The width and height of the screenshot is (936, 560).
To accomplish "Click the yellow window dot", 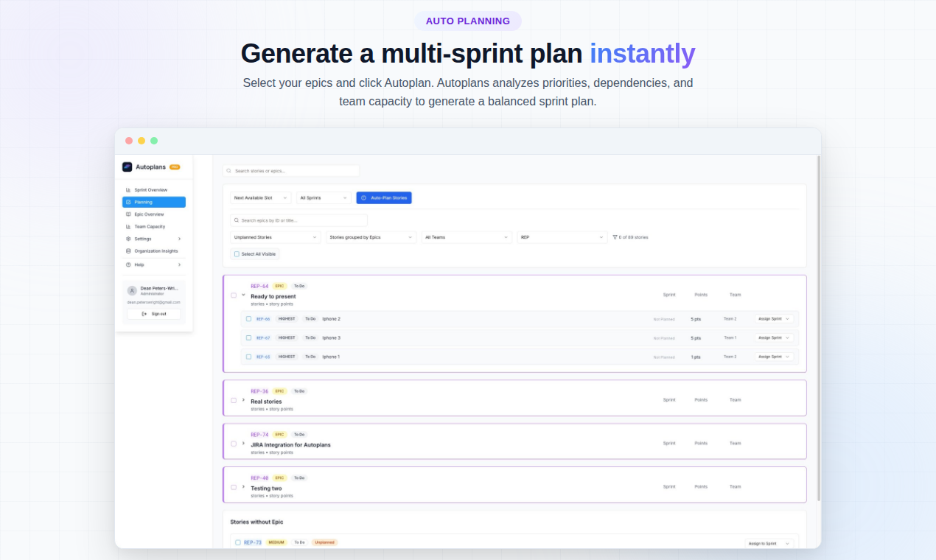I will 142,141.
